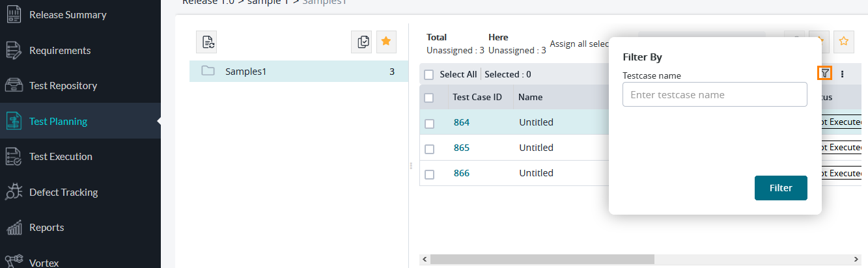Click the Testcase name input field
868x268 pixels.
click(714, 95)
